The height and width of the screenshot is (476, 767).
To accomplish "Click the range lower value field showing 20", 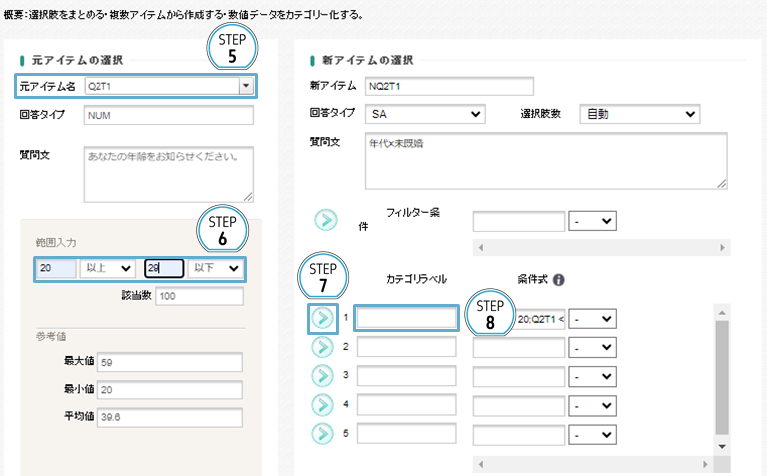I will [55, 268].
